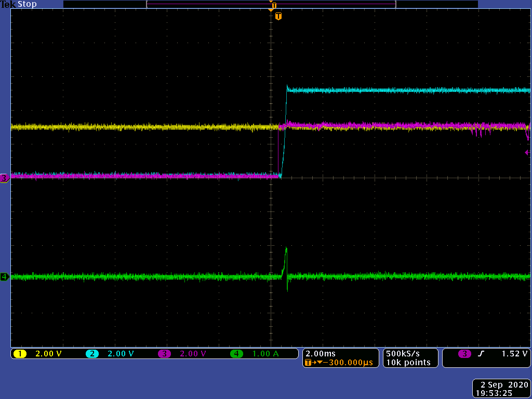Image resolution: width=532 pixels, height=399 pixels.
Task: Click the Tek Stop acquisition status
Action: (x=18, y=4)
